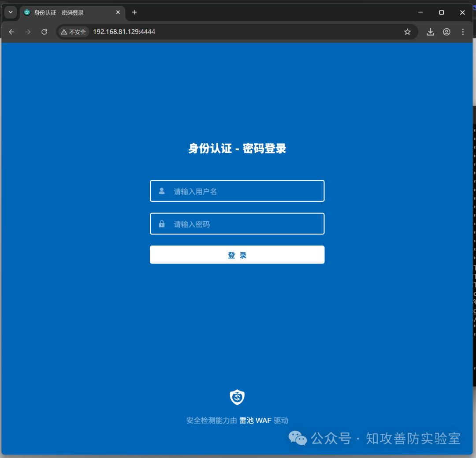Click the page heading 身份认证 - 密码登录

pos(237,149)
